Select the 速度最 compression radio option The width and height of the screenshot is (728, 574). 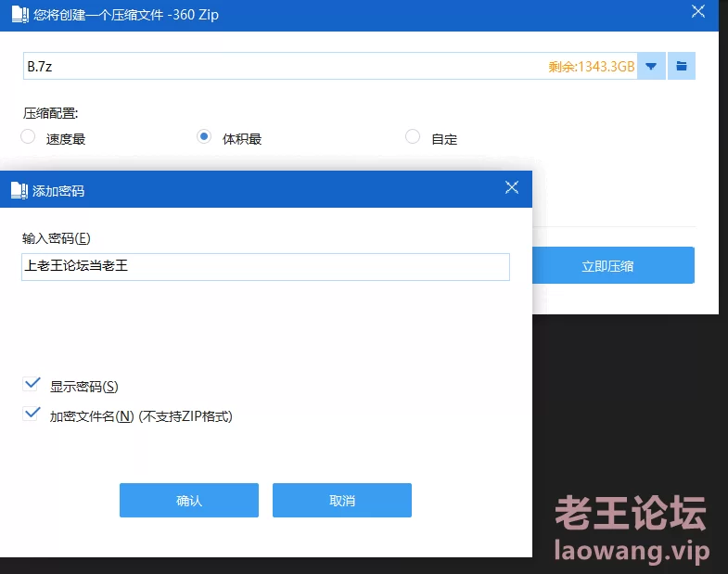point(29,137)
